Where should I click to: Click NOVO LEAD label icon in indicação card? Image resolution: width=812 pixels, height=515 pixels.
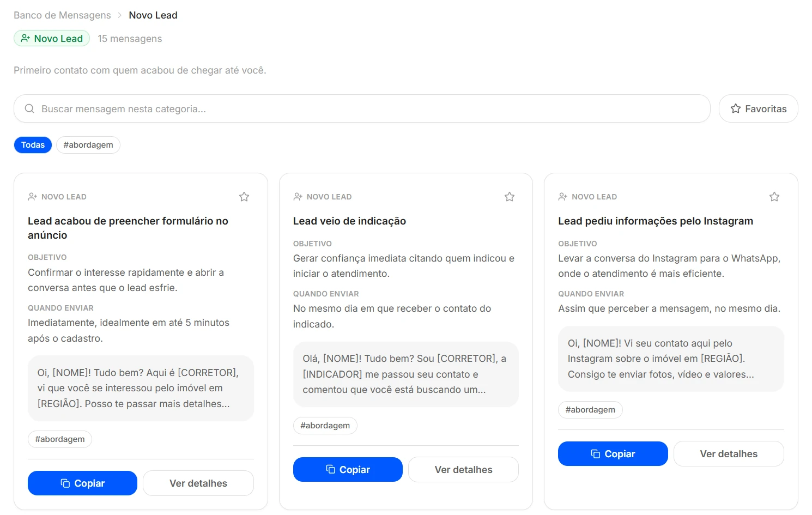(298, 197)
